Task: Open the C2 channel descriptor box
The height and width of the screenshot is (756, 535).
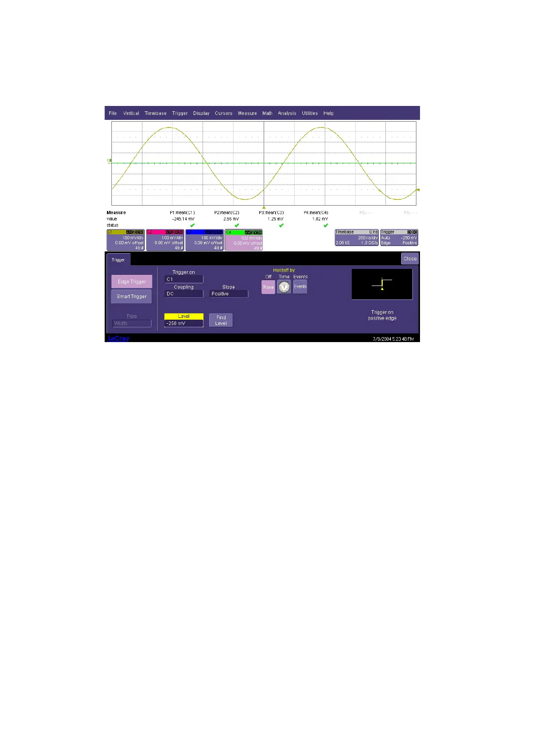Action: 165,240
